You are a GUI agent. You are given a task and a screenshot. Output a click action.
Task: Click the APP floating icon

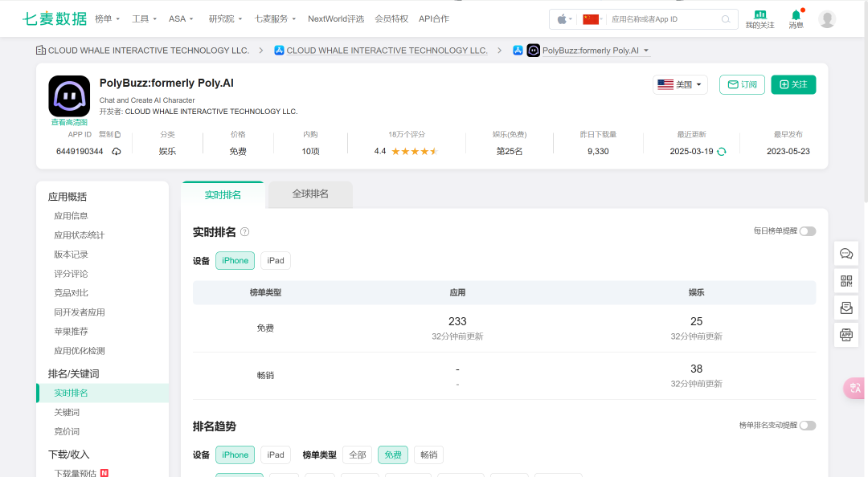coord(846,335)
